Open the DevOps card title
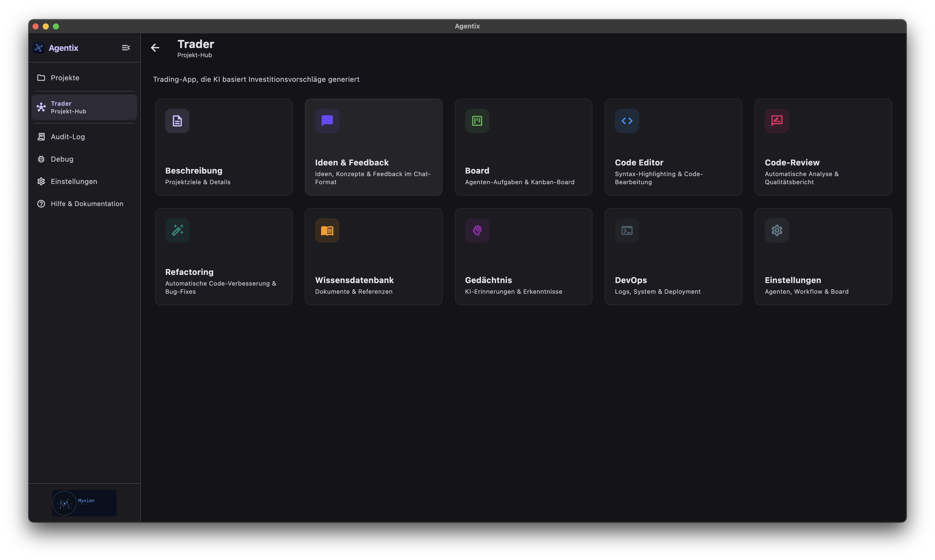This screenshot has width=935, height=560. 631,280
